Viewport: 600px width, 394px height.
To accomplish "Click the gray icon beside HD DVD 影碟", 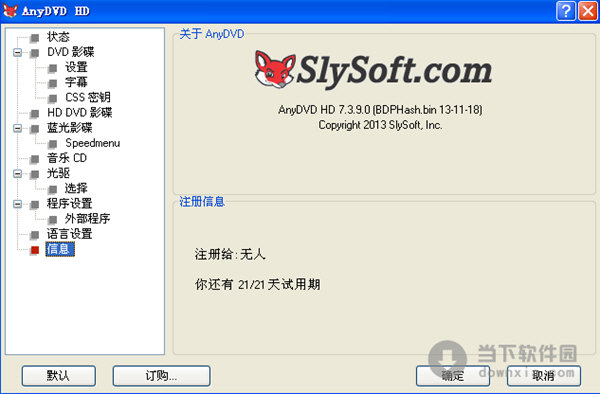I will [35, 114].
